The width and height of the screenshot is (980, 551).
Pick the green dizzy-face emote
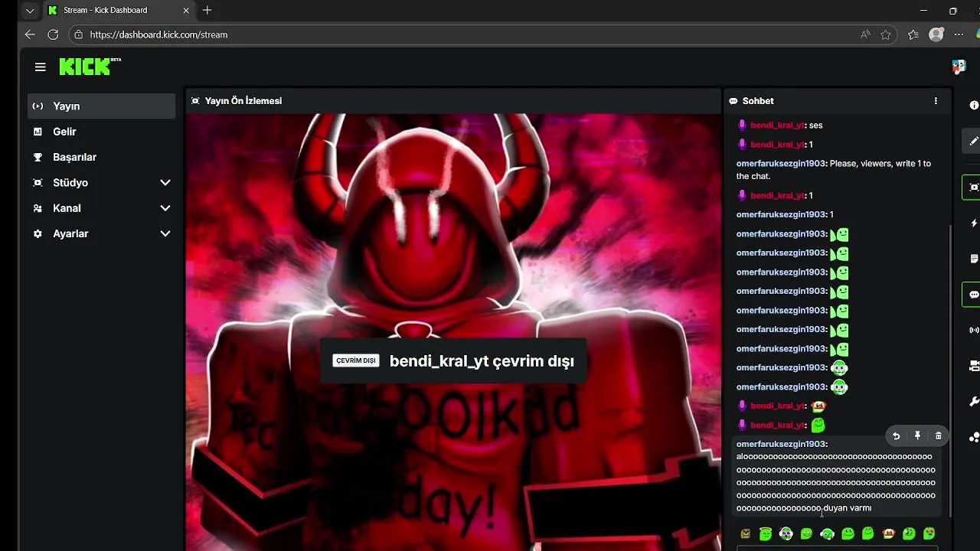point(909,533)
